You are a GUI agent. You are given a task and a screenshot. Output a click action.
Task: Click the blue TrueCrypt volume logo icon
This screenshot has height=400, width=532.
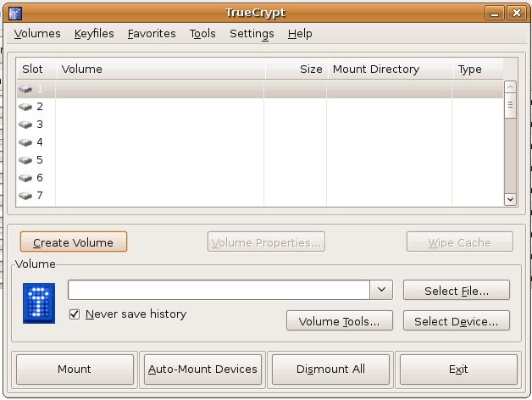pos(39,304)
